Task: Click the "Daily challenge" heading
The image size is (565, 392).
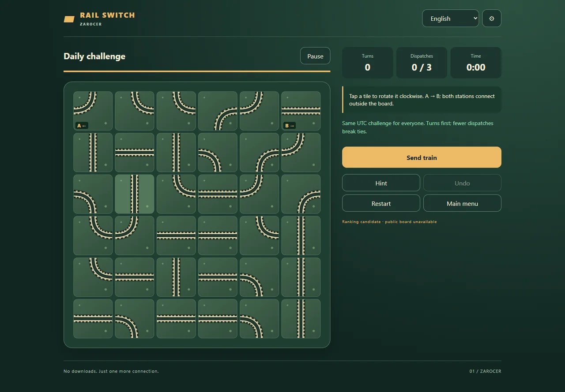Action: (x=94, y=56)
